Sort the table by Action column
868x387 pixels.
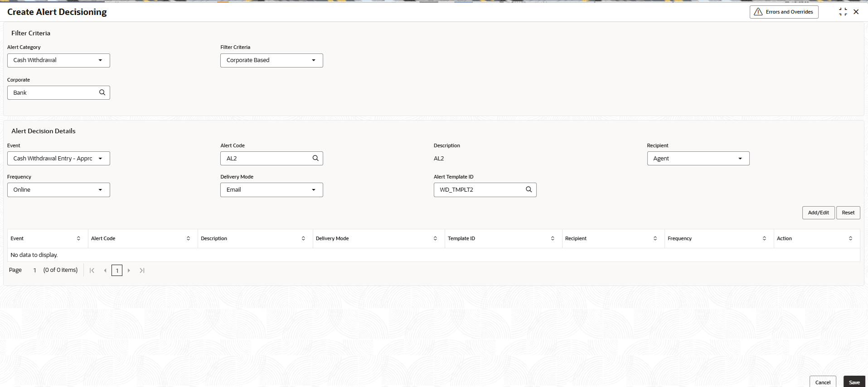[851, 238]
